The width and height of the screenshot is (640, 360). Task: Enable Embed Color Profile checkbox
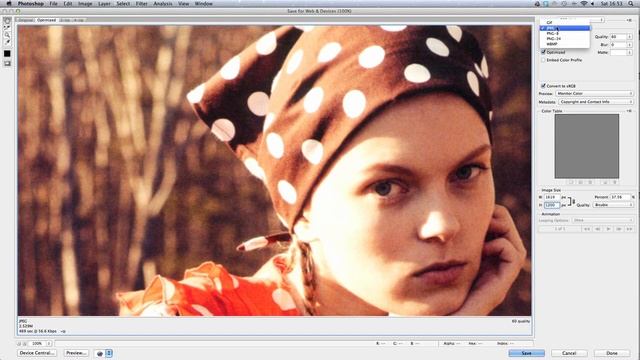543,60
